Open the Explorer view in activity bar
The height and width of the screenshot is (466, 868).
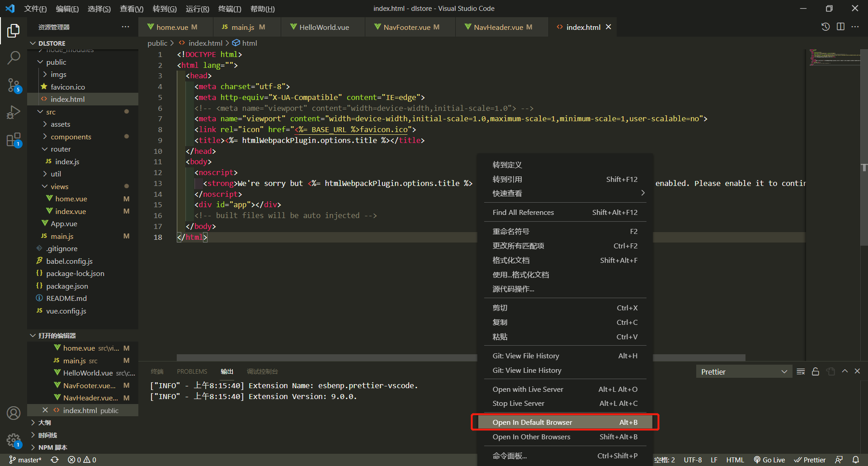pos(14,31)
